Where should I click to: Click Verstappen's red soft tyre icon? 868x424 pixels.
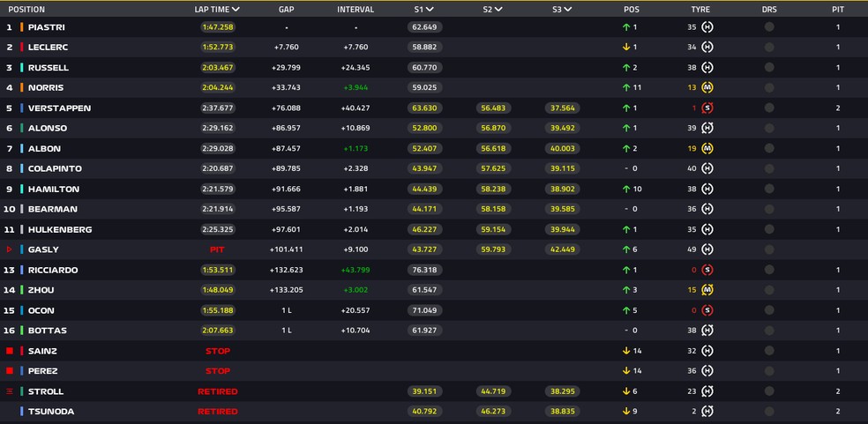coord(707,108)
